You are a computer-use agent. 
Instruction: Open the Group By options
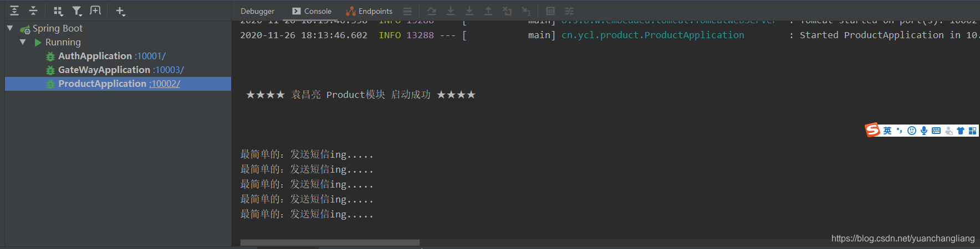coord(58,11)
